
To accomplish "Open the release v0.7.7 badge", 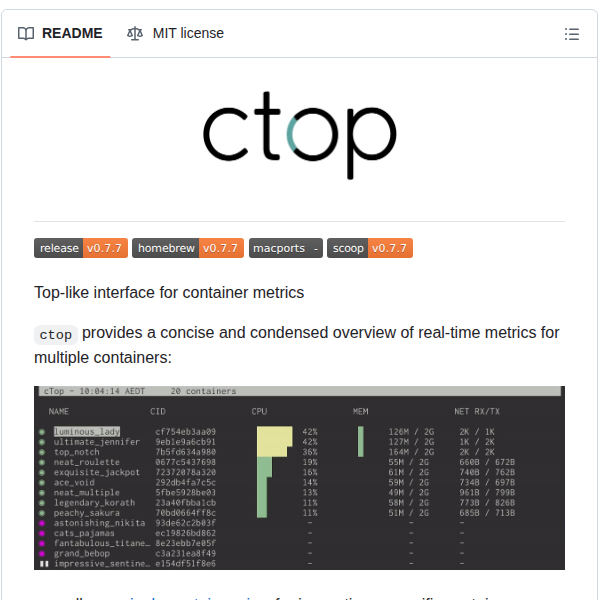I will (x=81, y=248).
